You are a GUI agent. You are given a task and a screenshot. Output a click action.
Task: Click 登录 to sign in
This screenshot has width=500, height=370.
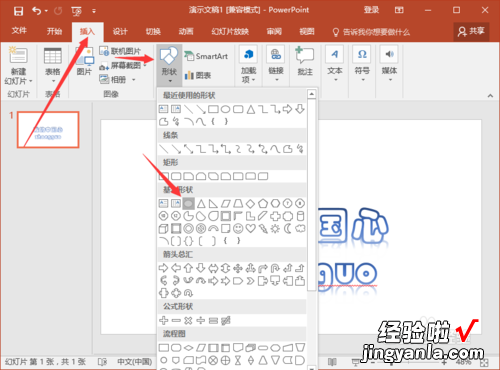coord(371,10)
